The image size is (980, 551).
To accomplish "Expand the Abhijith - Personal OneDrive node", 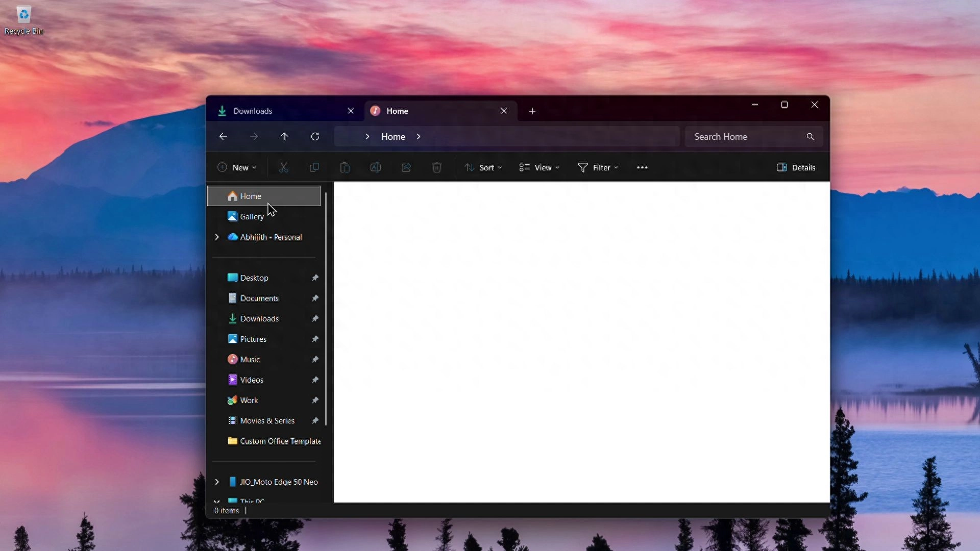I will pos(216,237).
